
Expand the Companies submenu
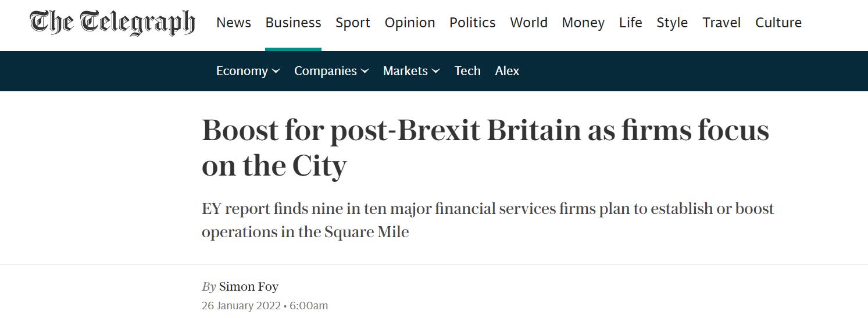pos(331,71)
